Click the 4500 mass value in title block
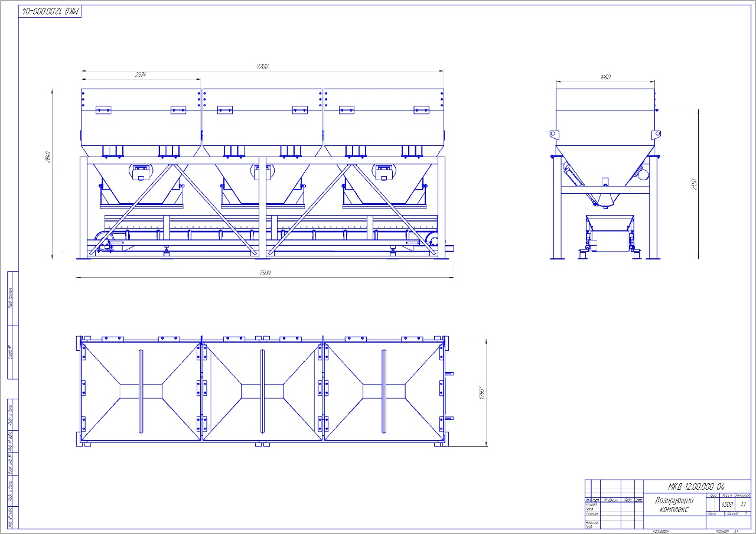Image resolution: width=756 pixels, height=534 pixels. [x=726, y=504]
